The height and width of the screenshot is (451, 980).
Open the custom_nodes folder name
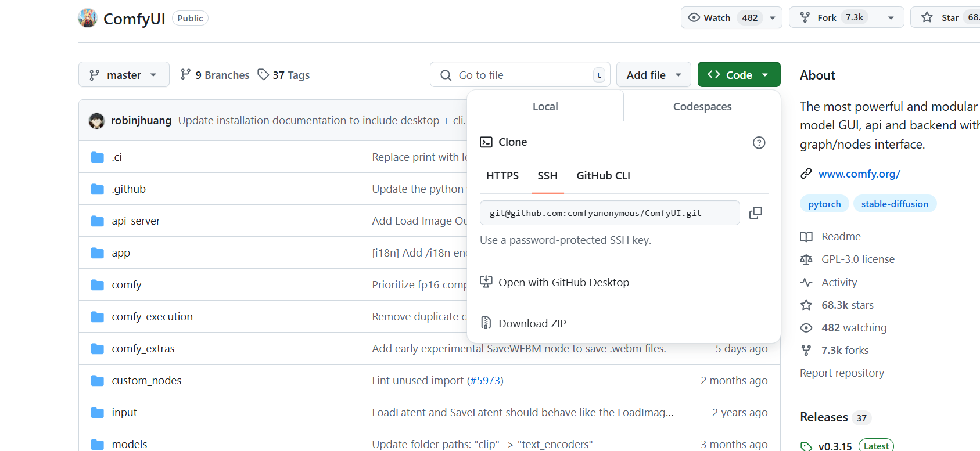point(146,381)
